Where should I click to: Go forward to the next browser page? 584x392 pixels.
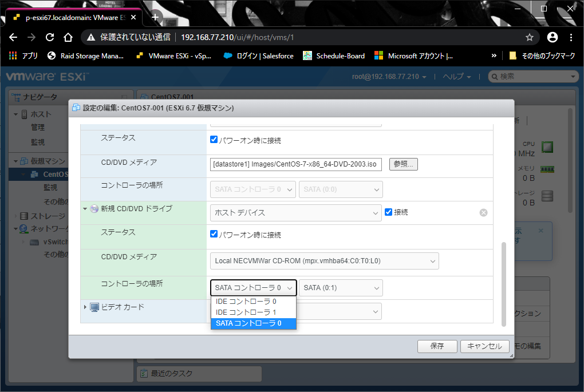tap(31, 37)
